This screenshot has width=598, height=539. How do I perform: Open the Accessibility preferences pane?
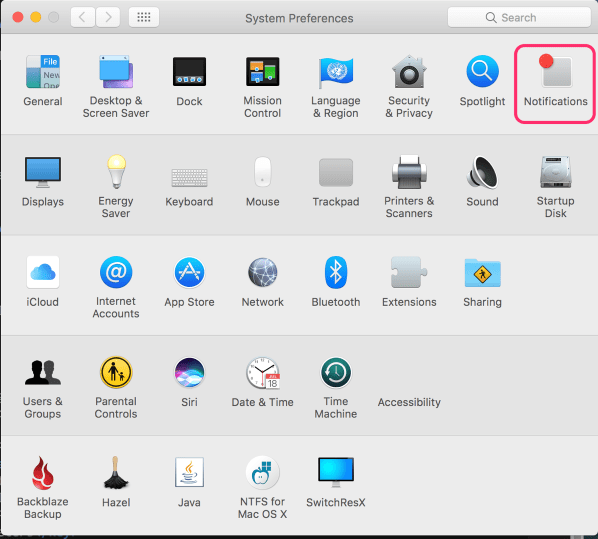point(409,402)
